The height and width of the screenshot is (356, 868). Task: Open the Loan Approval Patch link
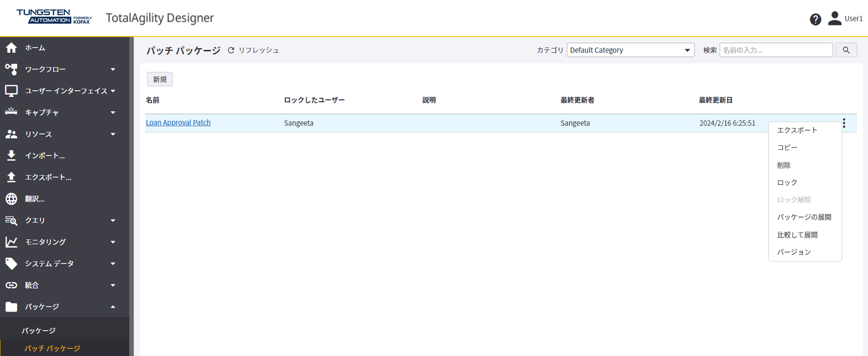click(x=178, y=123)
